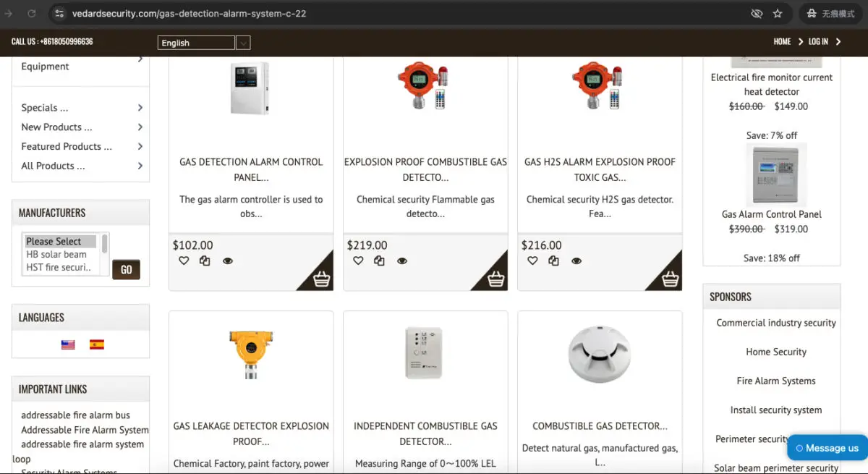Wishlist the $216.00 H2S gas detector

(532, 261)
